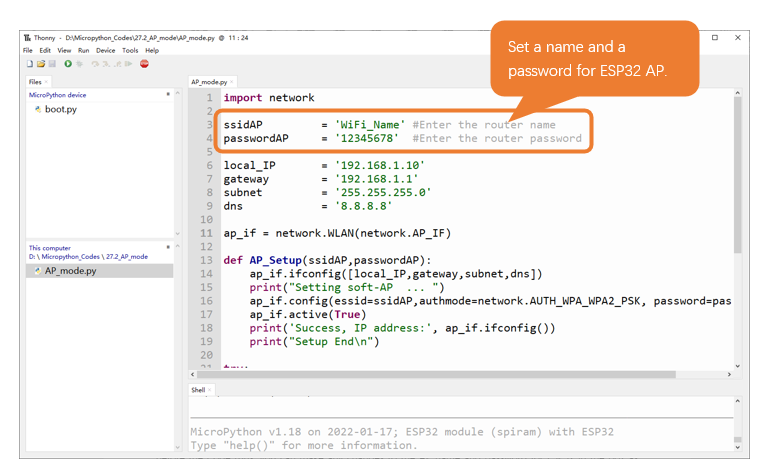Click the Micropython_Codes path segment
Viewport: 770px width, 465px height.
click(x=70, y=256)
